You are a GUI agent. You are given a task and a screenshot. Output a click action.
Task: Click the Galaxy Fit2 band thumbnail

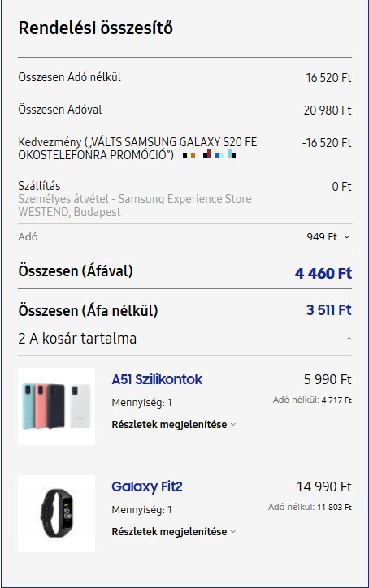click(x=56, y=514)
